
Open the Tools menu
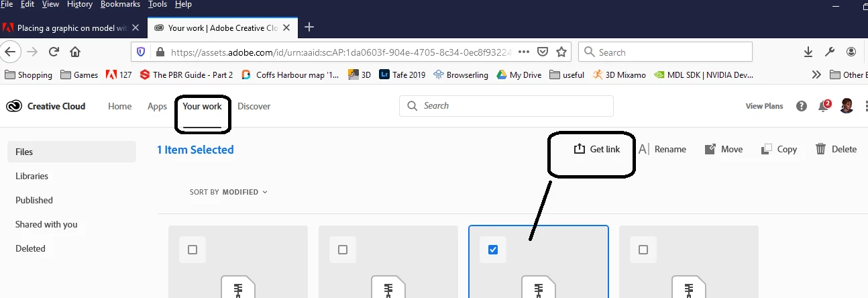coord(158,5)
